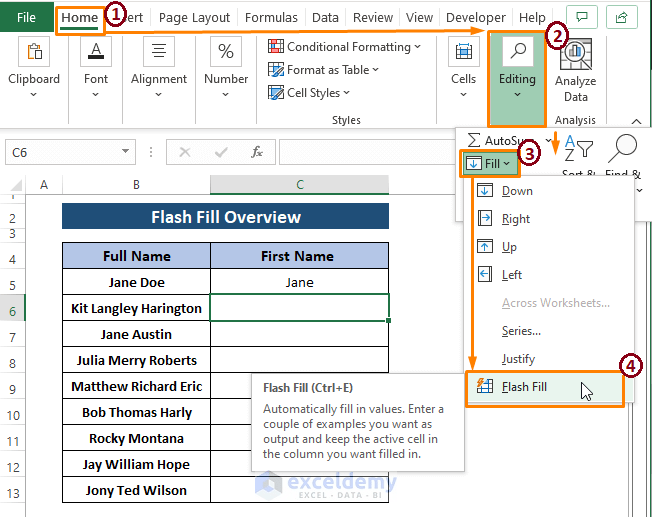
Task: Click the Select All corner triangle
Action: 16,185
